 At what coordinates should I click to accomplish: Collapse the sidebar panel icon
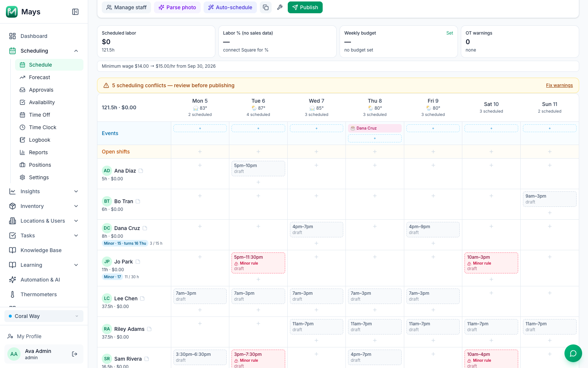pos(75,12)
